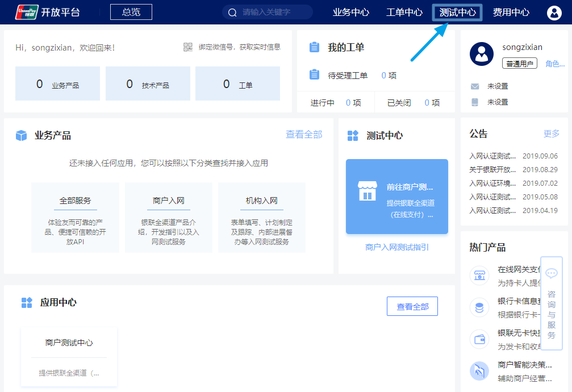572x392 pixels.
Task: Click 银联无卡快捷 product title
Action: [519, 333]
